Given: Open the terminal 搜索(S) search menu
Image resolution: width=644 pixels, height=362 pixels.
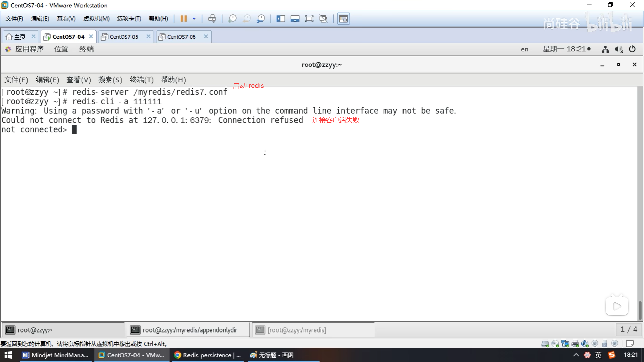Looking at the screenshot, I should click(110, 80).
